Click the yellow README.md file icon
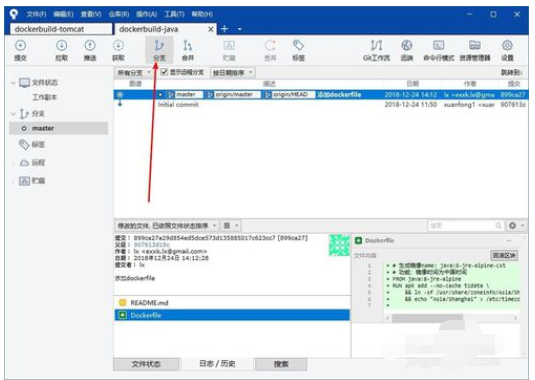 [122, 303]
